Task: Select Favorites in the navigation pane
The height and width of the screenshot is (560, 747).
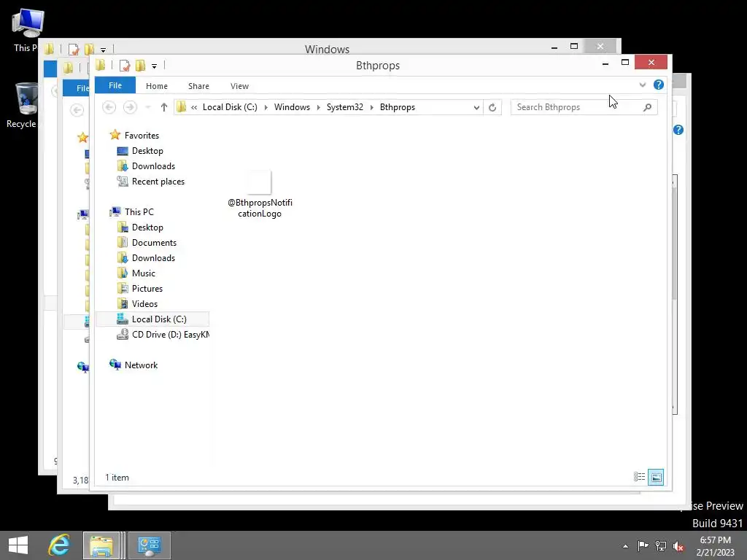Action: tap(142, 135)
